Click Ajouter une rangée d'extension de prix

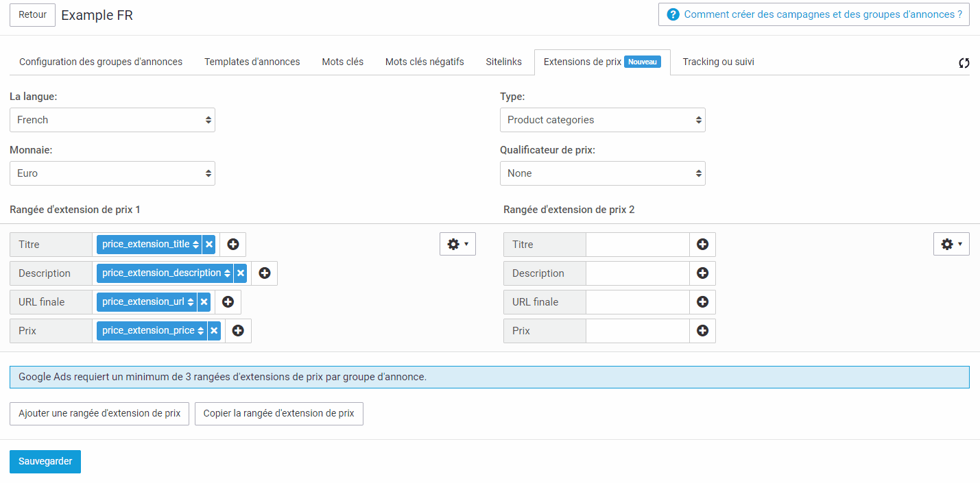pyautogui.click(x=99, y=414)
